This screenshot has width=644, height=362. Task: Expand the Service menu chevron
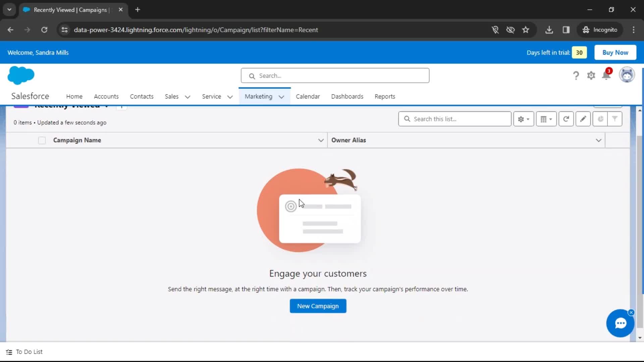230,97
